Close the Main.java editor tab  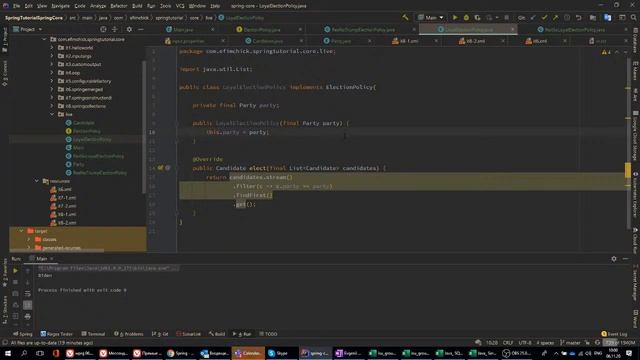tap(213, 29)
